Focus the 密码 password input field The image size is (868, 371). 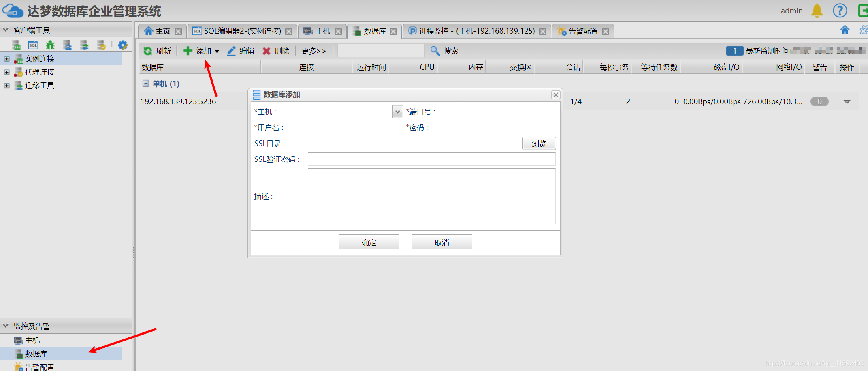[508, 128]
